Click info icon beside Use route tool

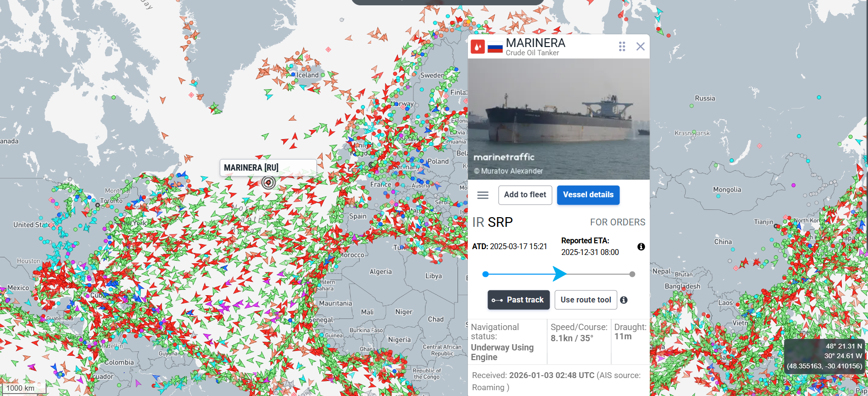click(x=624, y=300)
